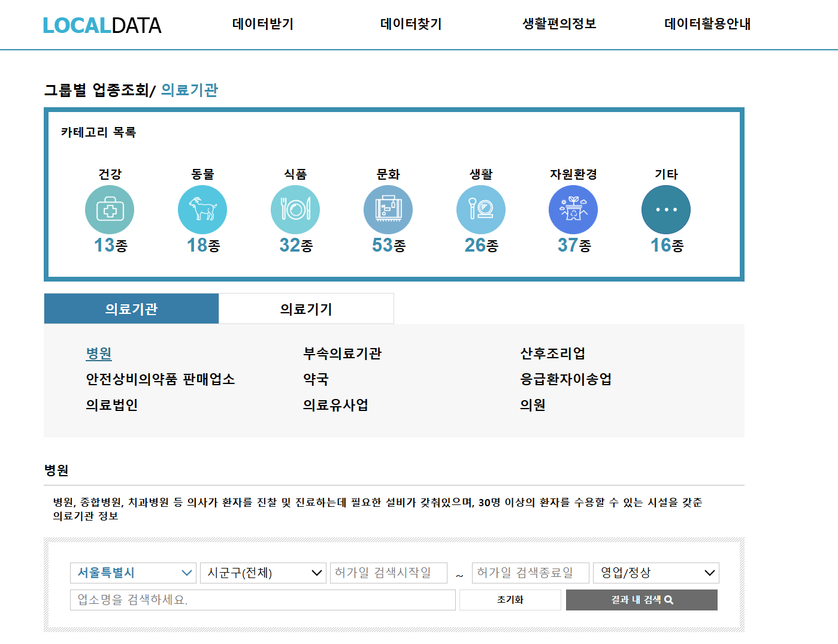Click the 32종 count under 식품

(x=297, y=245)
